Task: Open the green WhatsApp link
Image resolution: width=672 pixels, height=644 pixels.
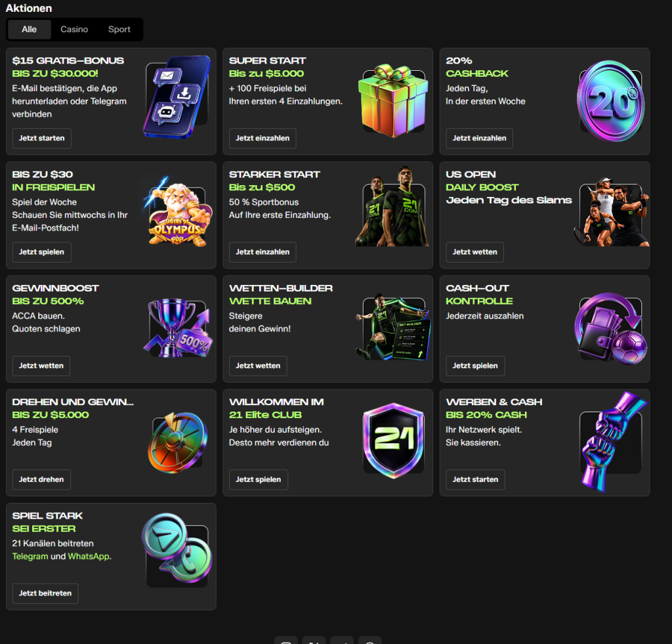Action: [x=89, y=556]
